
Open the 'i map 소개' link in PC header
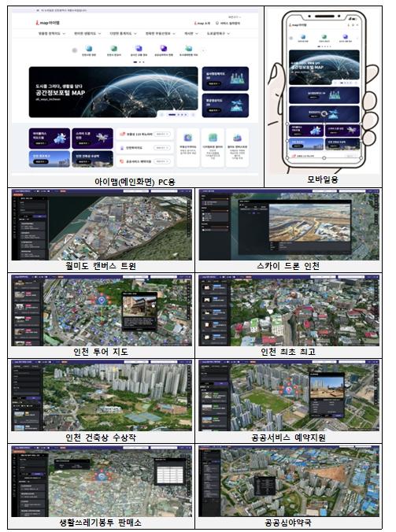click(x=202, y=24)
